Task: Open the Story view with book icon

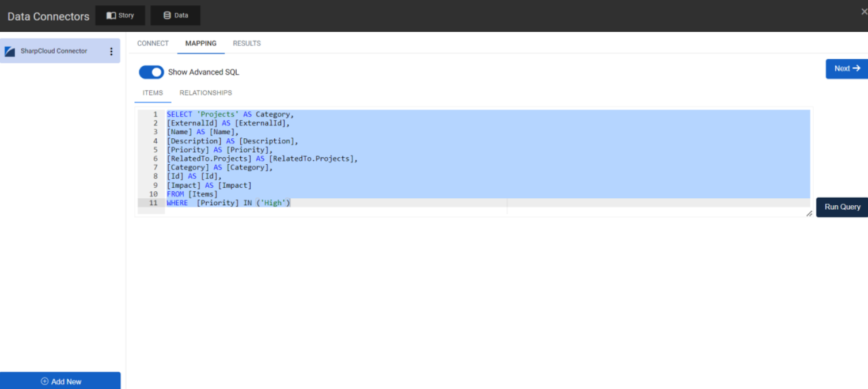Action: (x=120, y=16)
